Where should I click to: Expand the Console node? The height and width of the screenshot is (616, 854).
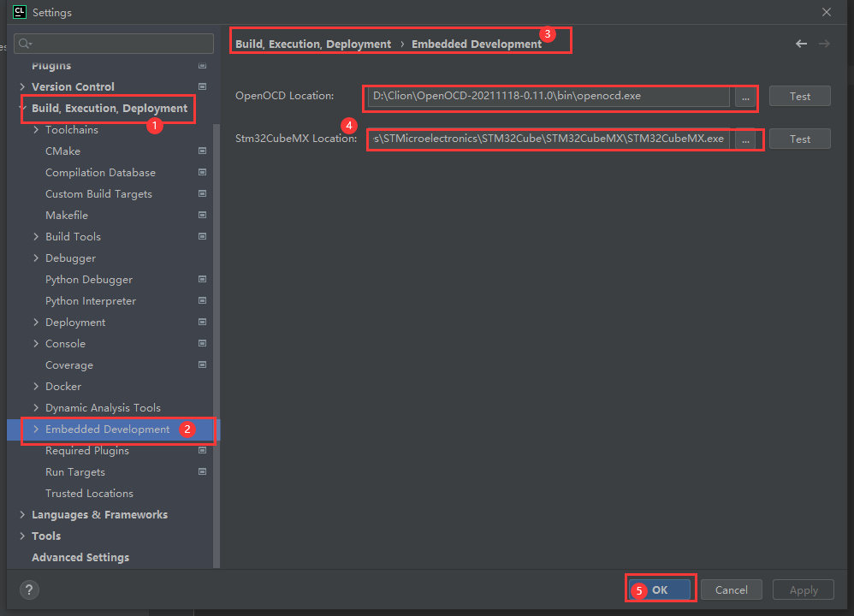(36, 343)
